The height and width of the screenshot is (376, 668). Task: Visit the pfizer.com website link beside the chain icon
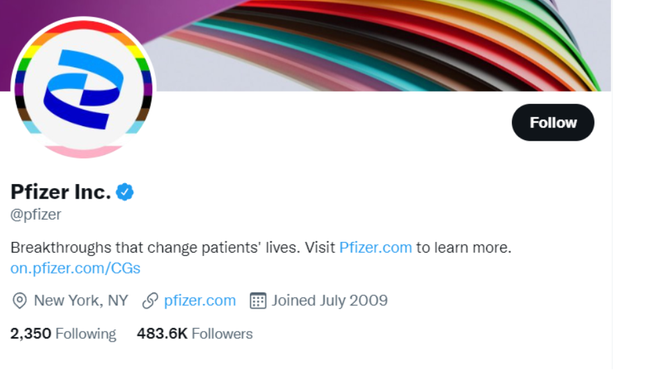pyautogui.click(x=200, y=301)
